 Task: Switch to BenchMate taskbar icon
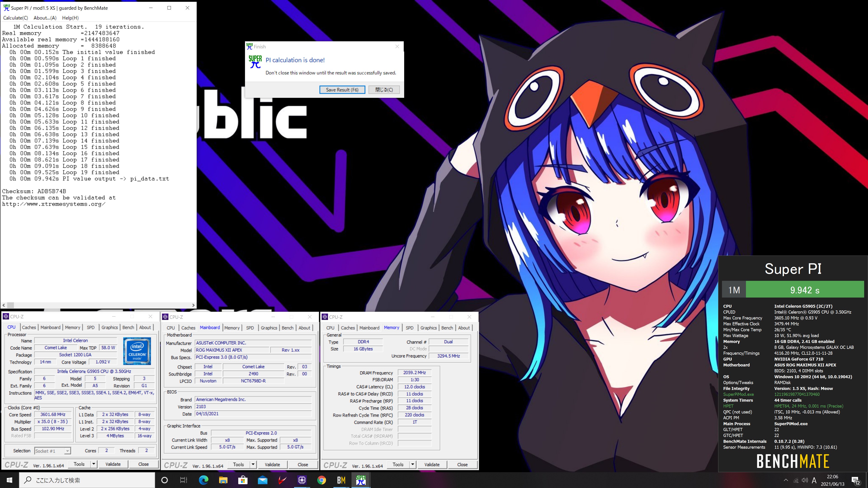[341, 480]
